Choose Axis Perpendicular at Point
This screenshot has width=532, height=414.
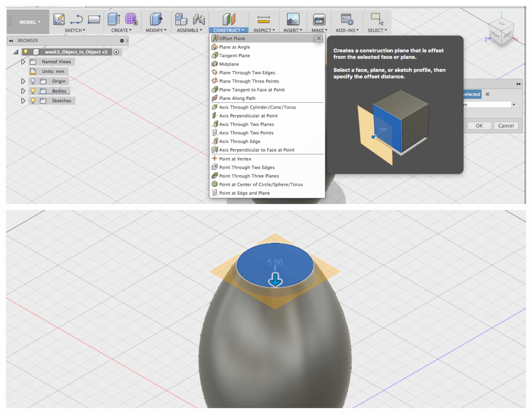(x=267, y=116)
